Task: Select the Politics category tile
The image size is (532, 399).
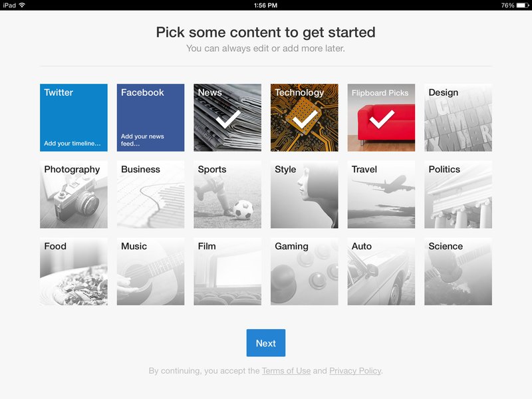Action: (x=458, y=194)
